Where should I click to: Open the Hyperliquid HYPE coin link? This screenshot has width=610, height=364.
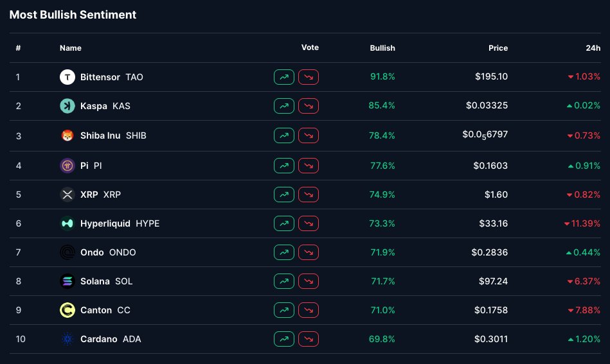tap(120, 223)
